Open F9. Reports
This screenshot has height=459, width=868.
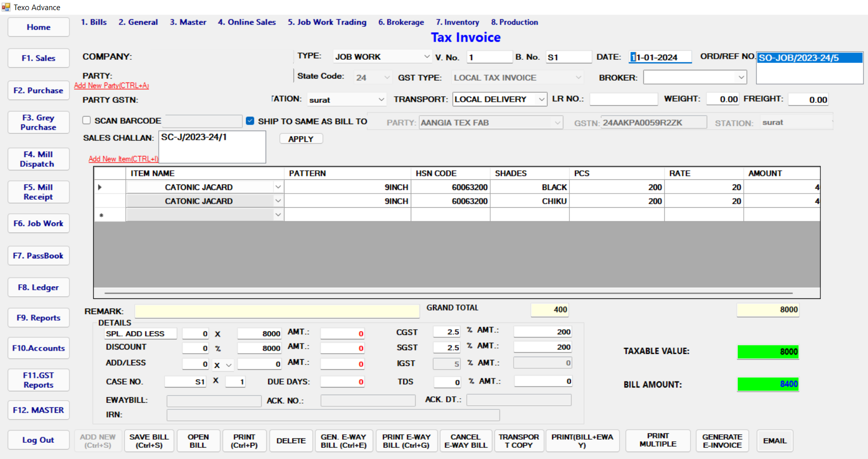click(x=39, y=318)
